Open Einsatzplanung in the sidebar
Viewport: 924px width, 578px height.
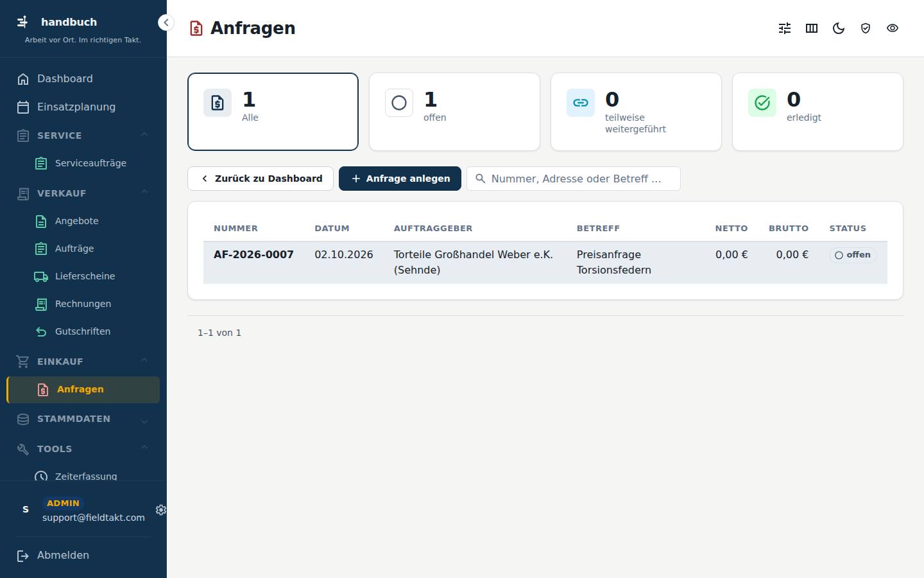(83, 107)
